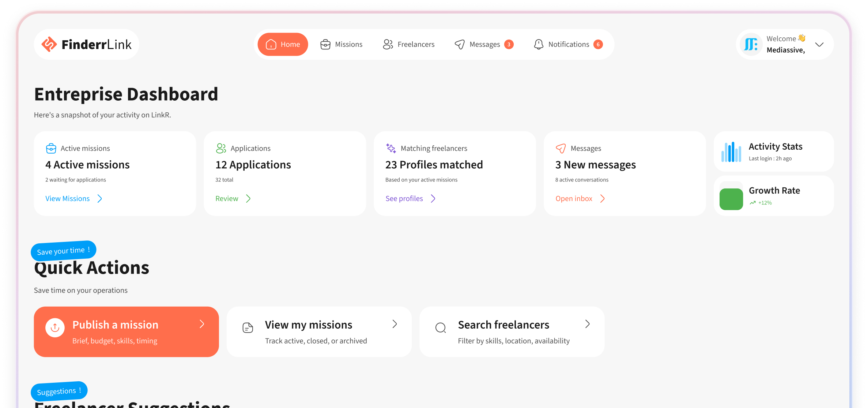
Task: Click the arrow on Search freelancers
Action: pyautogui.click(x=588, y=324)
